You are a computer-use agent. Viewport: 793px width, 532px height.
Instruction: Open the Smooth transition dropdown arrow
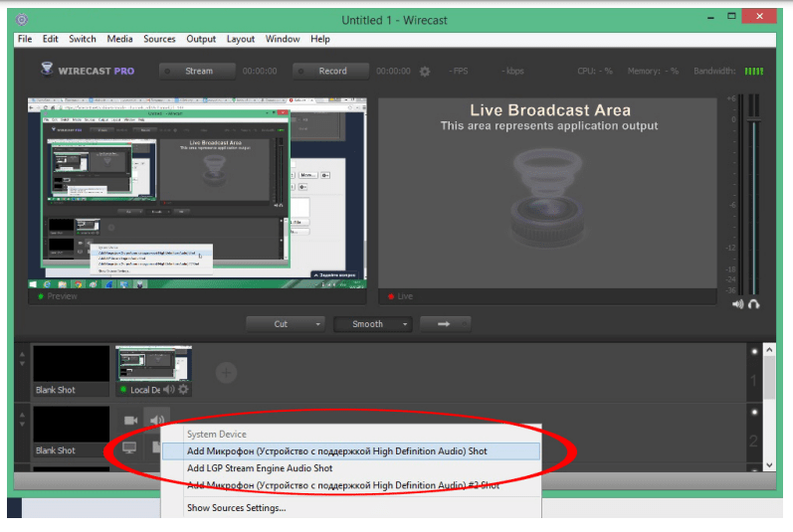[405, 324]
